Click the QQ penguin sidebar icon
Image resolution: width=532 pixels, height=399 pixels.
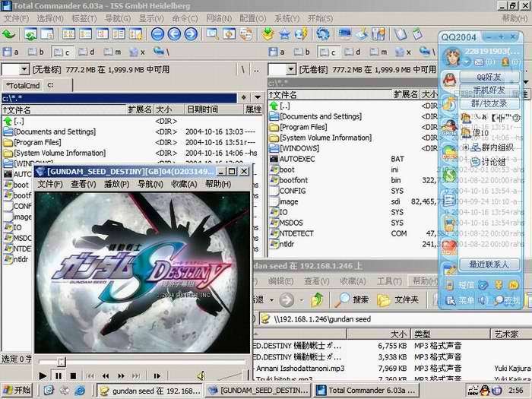point(449,80)
